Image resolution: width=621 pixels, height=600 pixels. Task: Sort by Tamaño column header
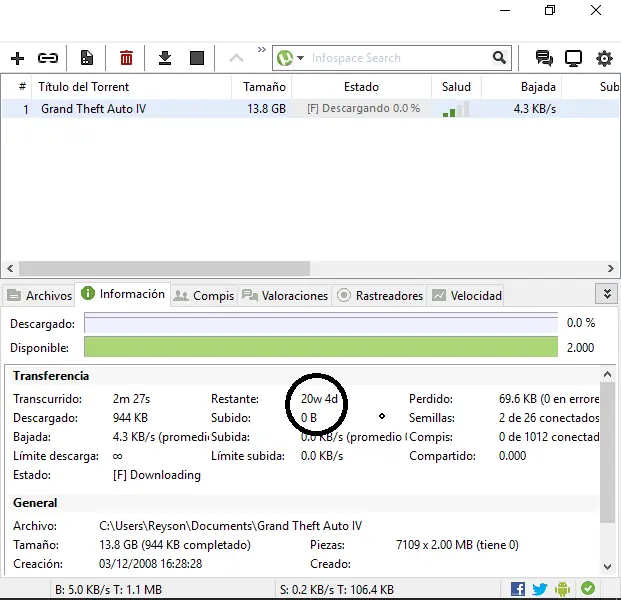coord(262,86)
